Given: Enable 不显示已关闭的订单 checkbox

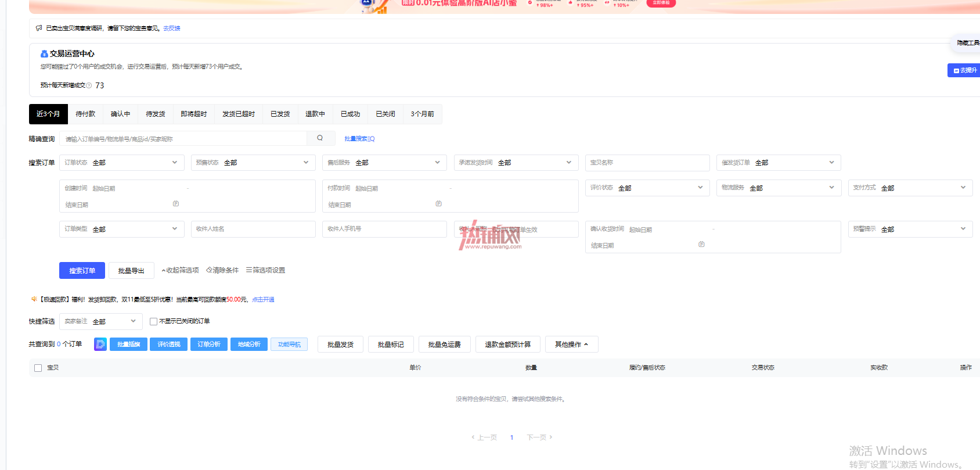Looking at the screenshot, I should tap(153, 321).
